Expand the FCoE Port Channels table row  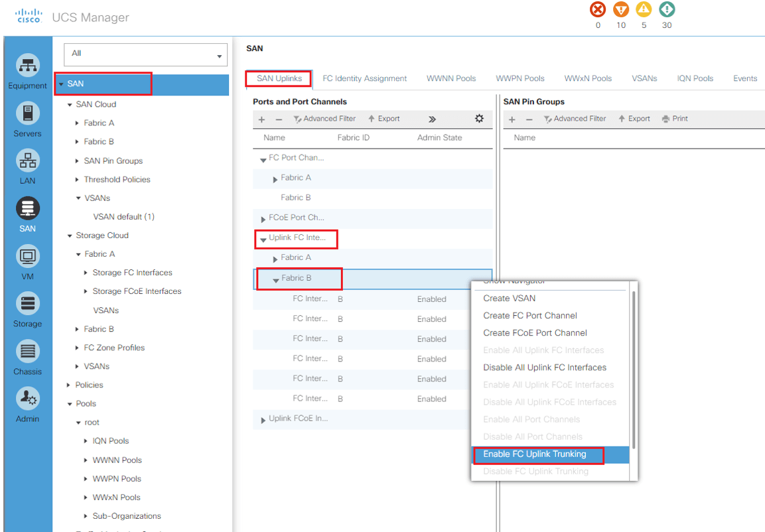point(263,219)
